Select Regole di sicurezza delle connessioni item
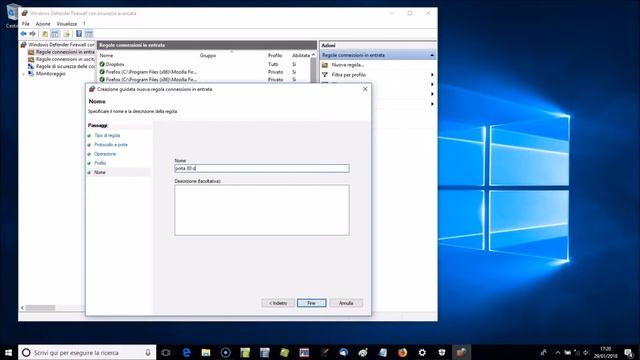The height and width of the screenshot is (360, 640). [x=61, y=66]
